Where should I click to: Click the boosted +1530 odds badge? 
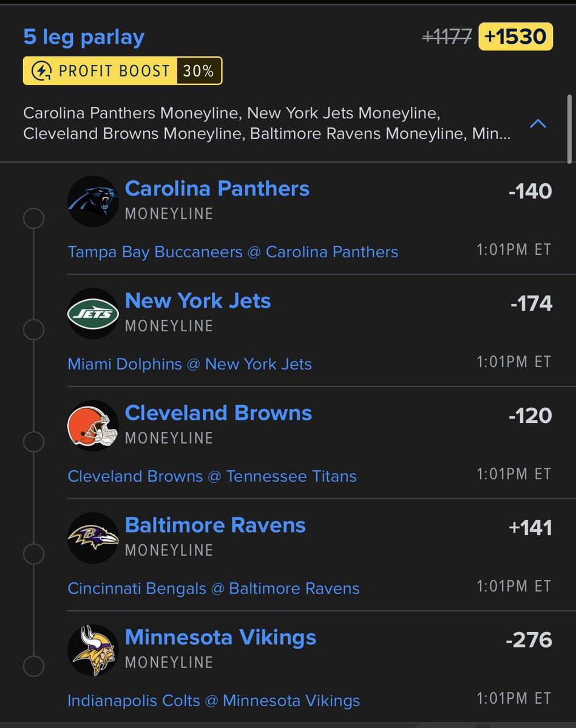point(515,37)
